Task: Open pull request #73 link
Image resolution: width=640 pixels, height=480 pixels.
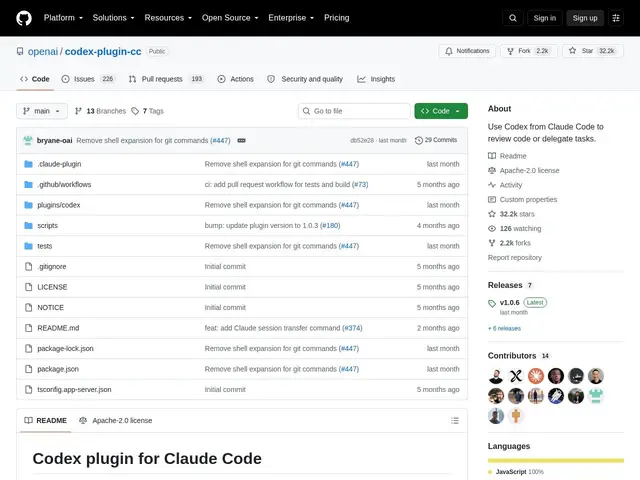Action: pyautogui.click(x=360, y=184)
